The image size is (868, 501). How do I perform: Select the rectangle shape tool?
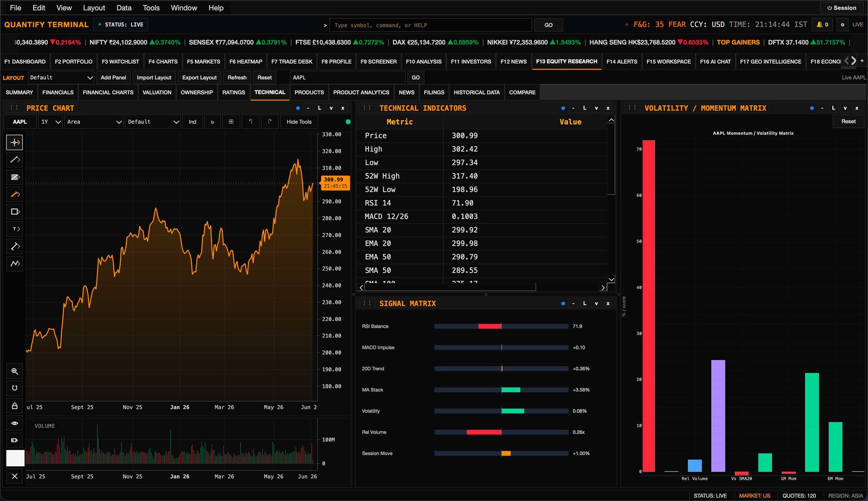tap(15, 211)
